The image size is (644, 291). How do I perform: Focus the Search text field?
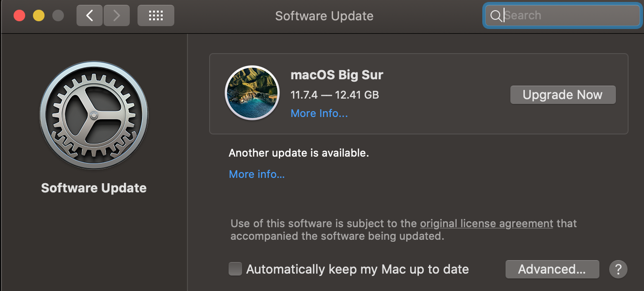pyautogui.click(x=569, y=15)
